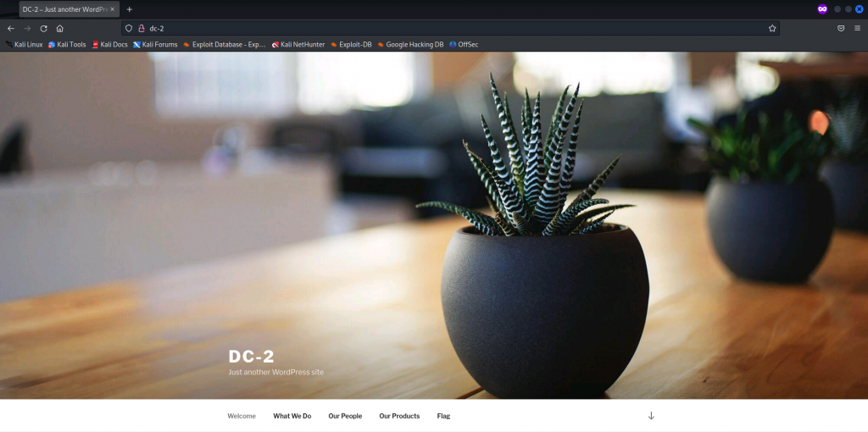Screen dimensions: 868x432
Task: Click the 'Just another WordPress site' tagline
Action: click(x=275, y=372)
